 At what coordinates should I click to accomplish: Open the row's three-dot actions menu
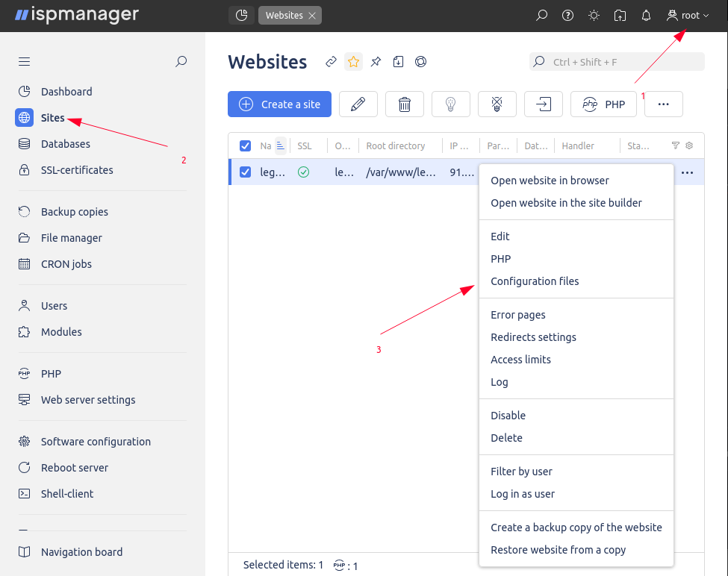point(687,172)
